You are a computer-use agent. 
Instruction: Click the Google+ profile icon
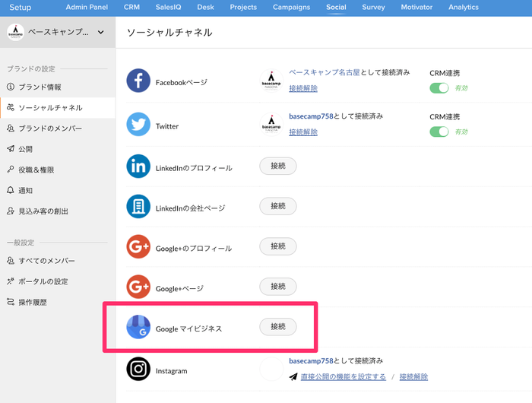point(138,247)
